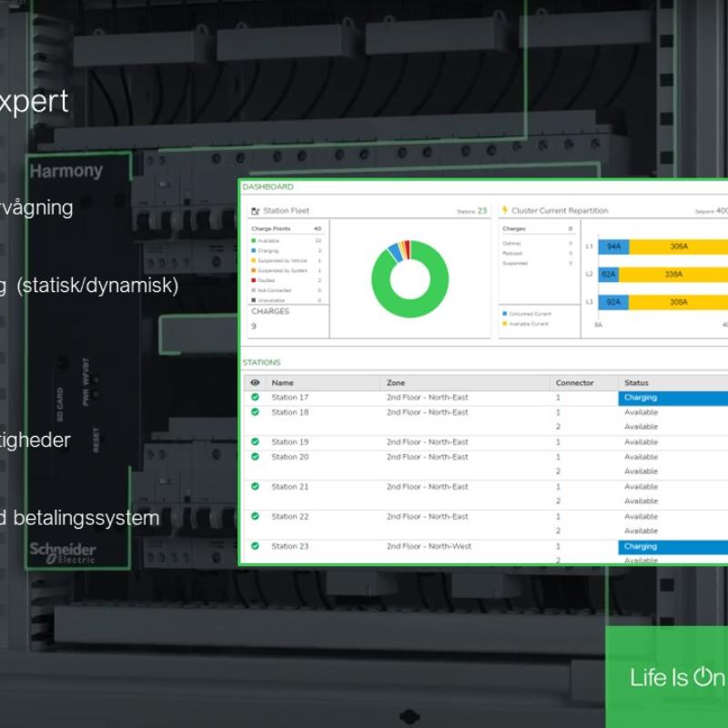Screen dimensions: 728x728
Task: Click Station 23's blue Charging status cell
Action: tap(672, 547)
